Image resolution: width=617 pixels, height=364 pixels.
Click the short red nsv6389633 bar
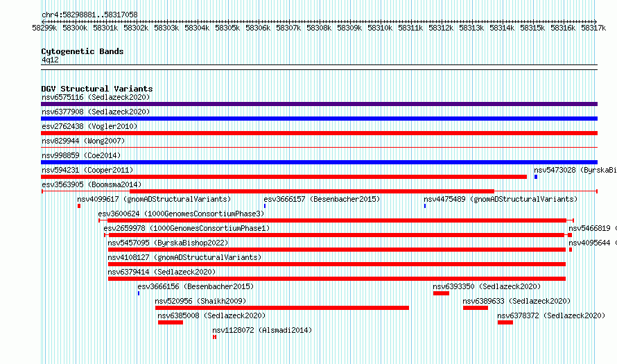(476, 308)
